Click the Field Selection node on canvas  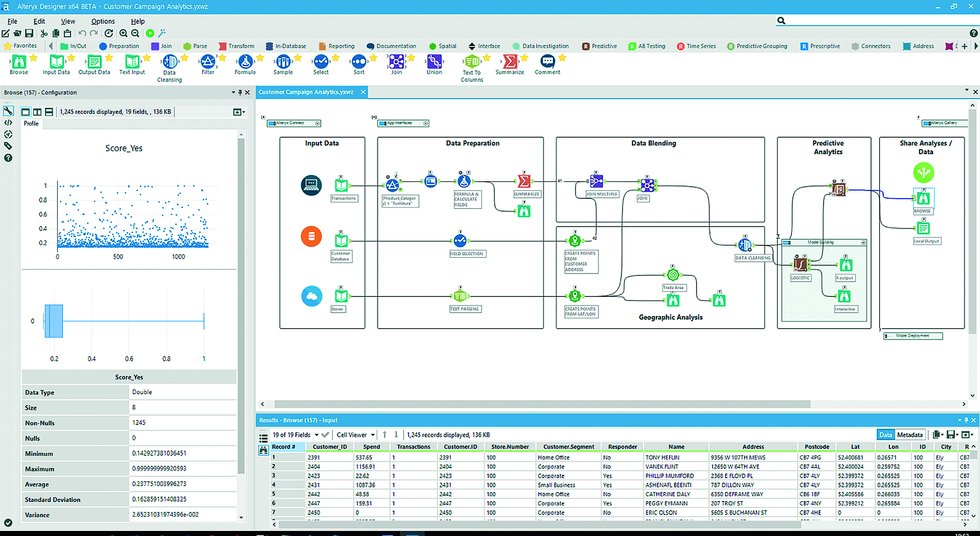[x=460, y=240]
